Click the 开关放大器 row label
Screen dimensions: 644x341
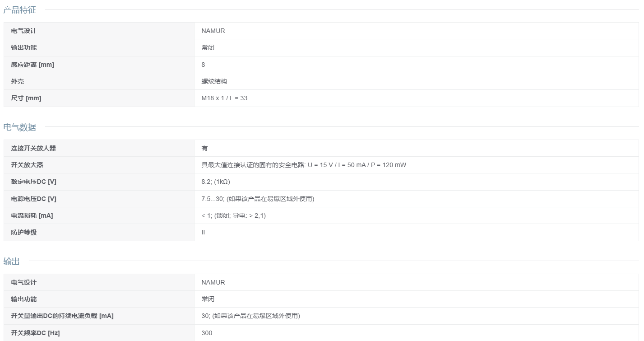point(27,165)
